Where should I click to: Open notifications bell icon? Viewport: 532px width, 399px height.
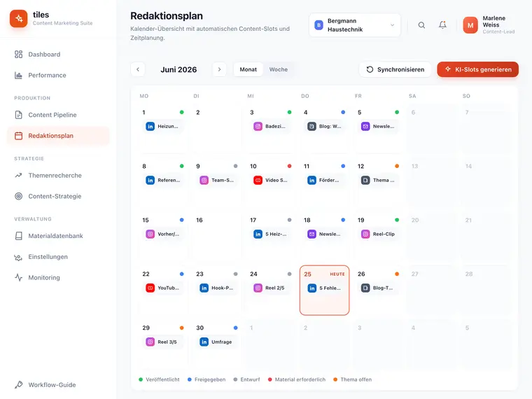(442, 24)
